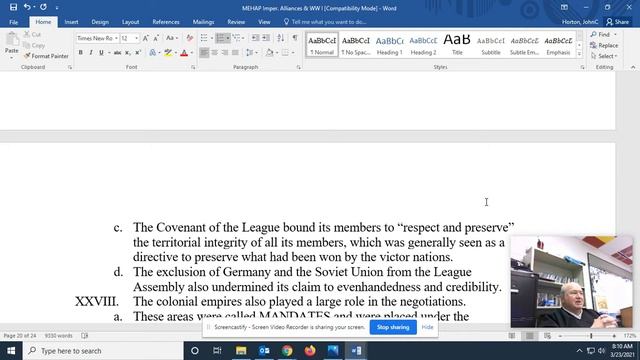This screenshot has height=360, width=640.
Task: Open the File tab
Action: (x=13, y=22)
